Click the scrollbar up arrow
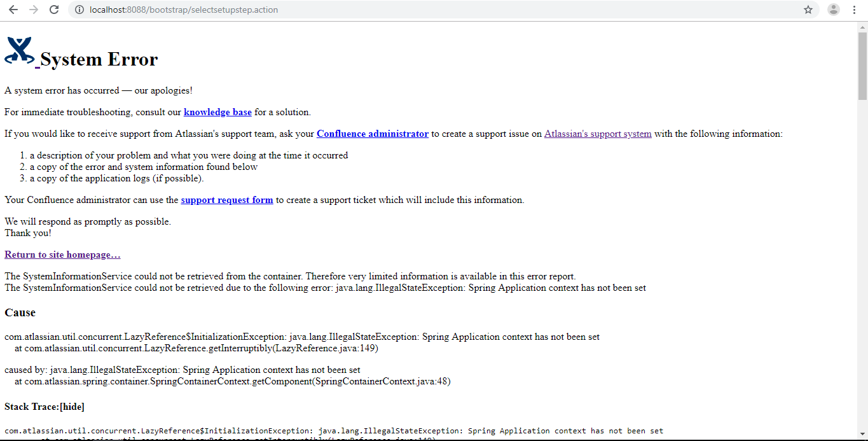Image resolution: width=868 pixels, height=441 pixels. pos(862,26)
